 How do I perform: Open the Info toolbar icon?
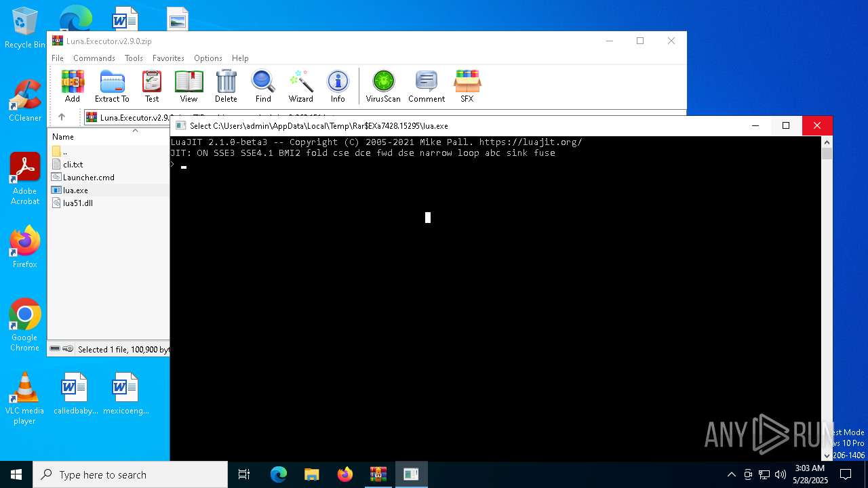click(338, 86)
